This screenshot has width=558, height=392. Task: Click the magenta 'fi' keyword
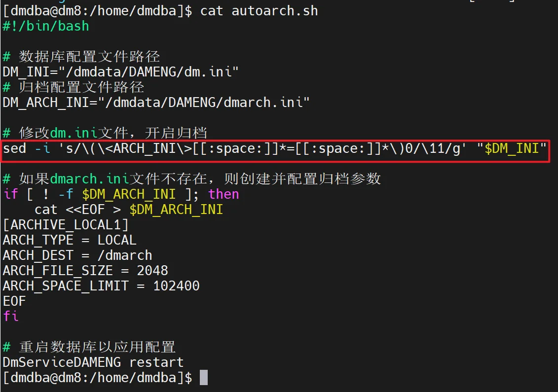(x=11, y=316)
